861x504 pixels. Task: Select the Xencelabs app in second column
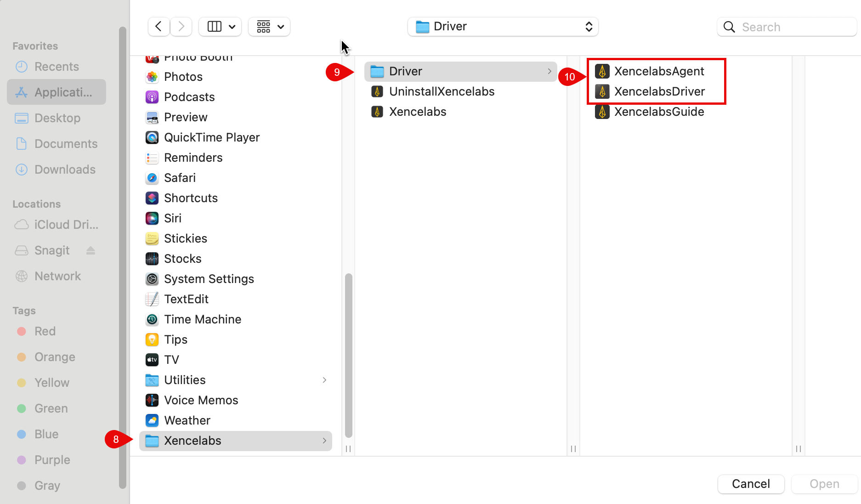460,112
